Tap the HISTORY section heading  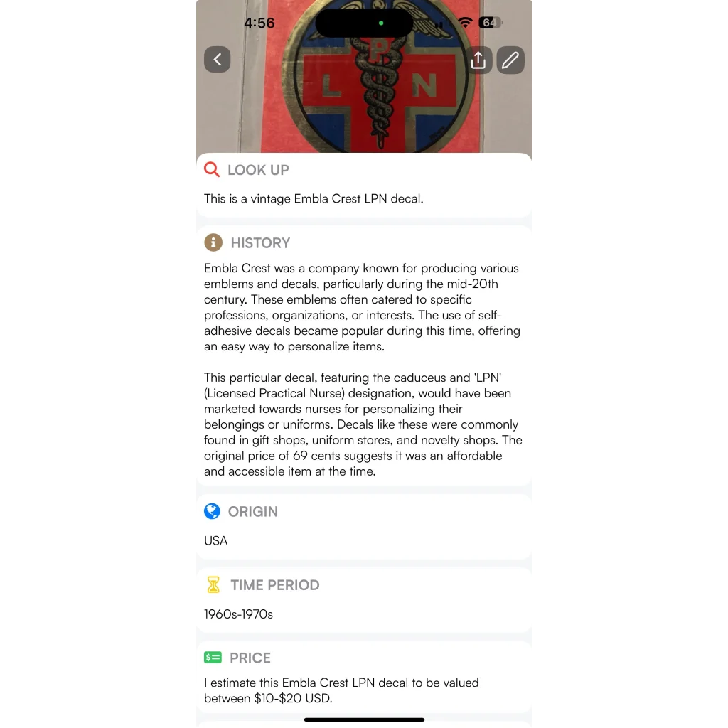[x=260, y=243]
